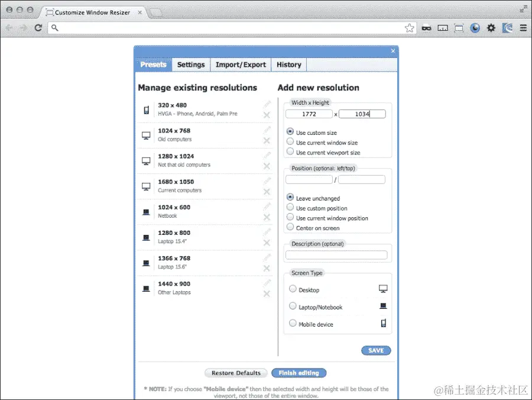
Task: Click Restore Defaults
Action: click(x=236, y=373)
